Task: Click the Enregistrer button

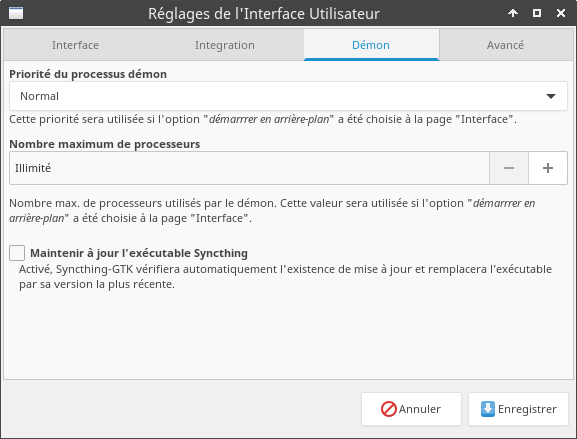Action: click(x=518, y=409)
